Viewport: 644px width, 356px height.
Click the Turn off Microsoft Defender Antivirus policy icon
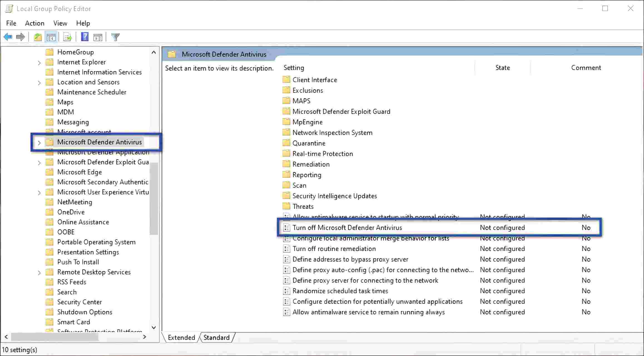(x=286, y=227)
